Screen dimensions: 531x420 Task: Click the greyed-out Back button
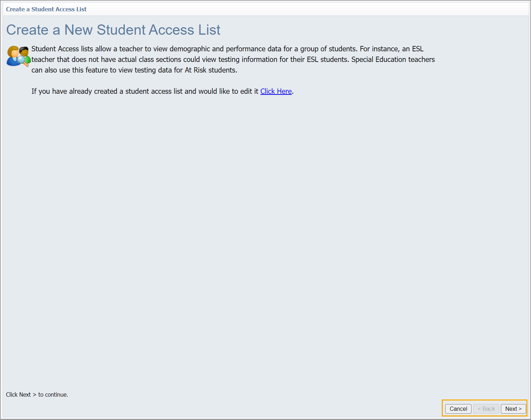pyautogui.click(x=486, y=409)
